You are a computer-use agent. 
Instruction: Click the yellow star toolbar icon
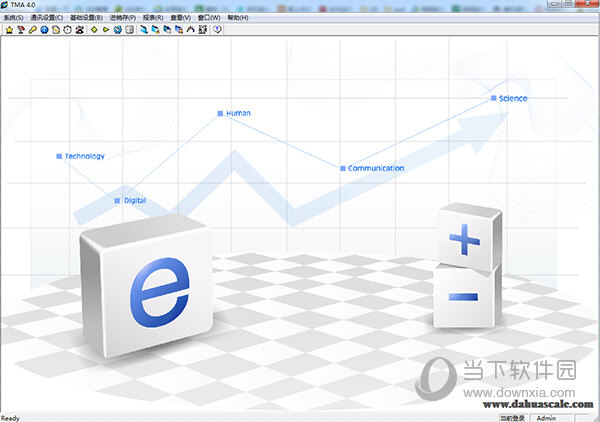point(9,29)
